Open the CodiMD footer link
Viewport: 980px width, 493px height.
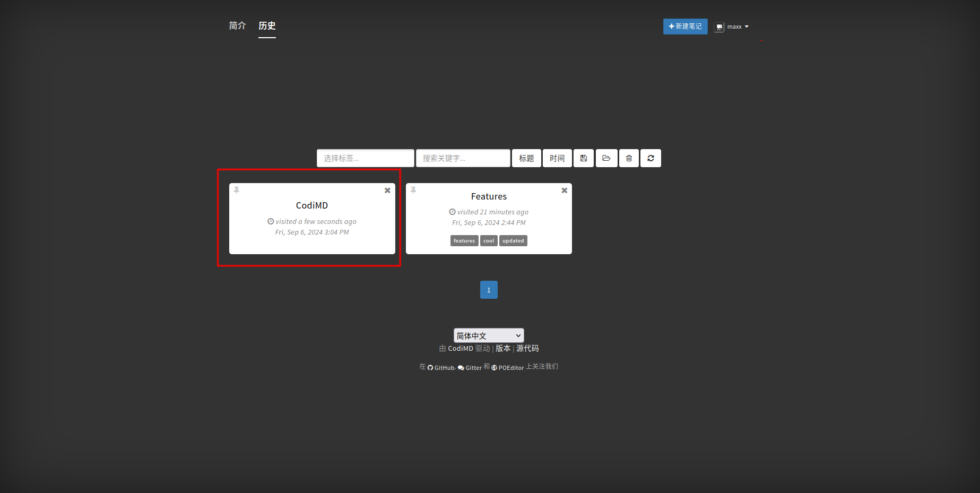click(x=461, y=349)
